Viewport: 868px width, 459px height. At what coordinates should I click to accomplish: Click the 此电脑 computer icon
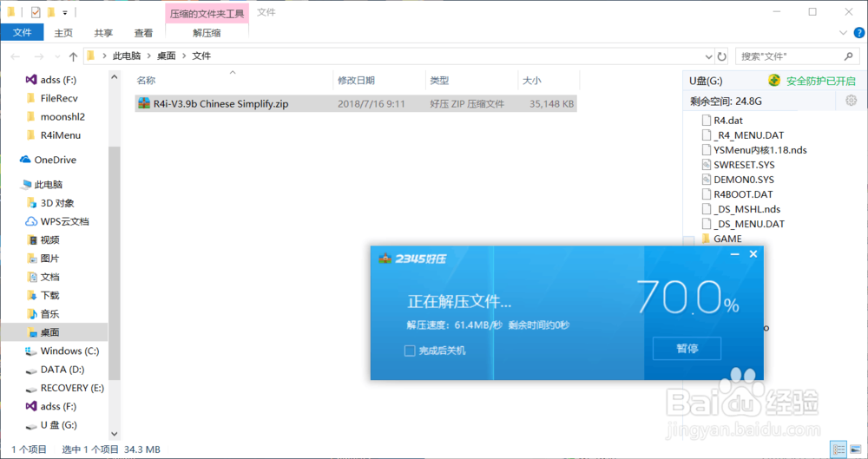[x=25, y=184]
